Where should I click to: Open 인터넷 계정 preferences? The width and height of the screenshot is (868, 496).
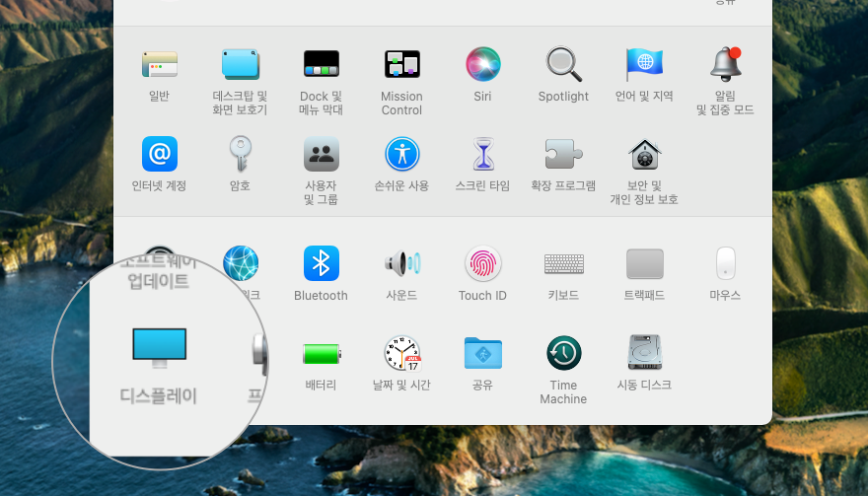[160, 154]
